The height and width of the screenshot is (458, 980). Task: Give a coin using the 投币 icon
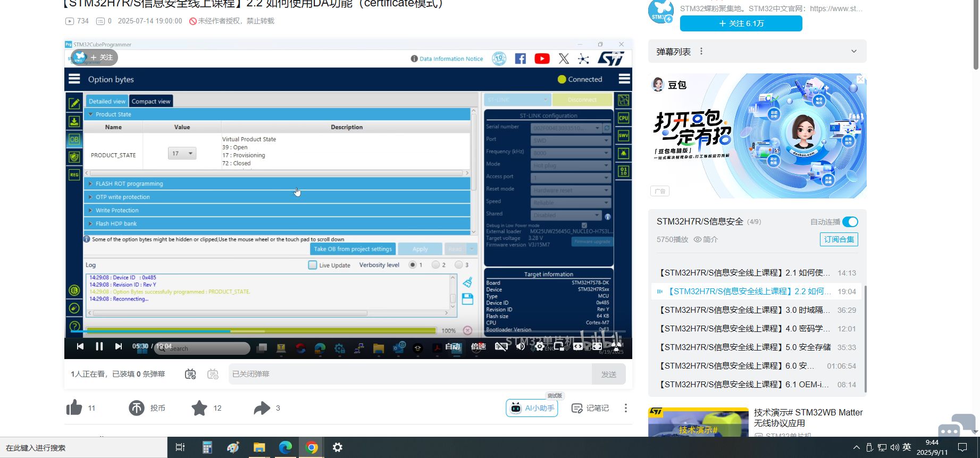click(x=137, y=408)
